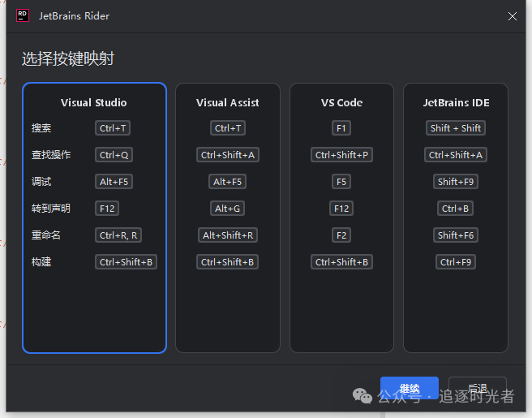Select the JetBrains IDE keymap card
The height and width of the screenshot is (418, 532).
(x=456, y=218)
